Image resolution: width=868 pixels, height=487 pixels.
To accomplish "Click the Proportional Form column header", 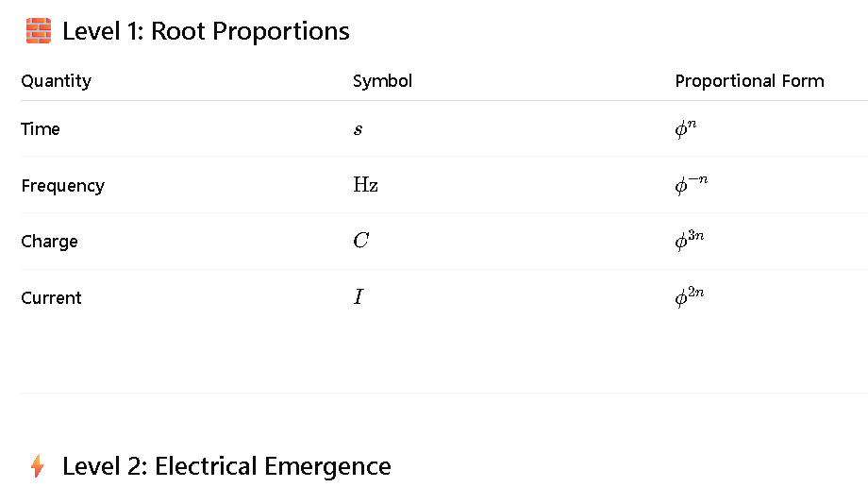I will [x=749, y=81].
